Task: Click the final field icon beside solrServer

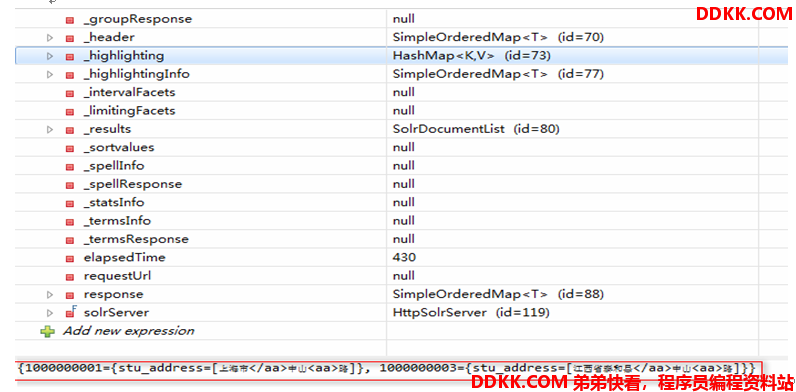Action: [71, 312]
